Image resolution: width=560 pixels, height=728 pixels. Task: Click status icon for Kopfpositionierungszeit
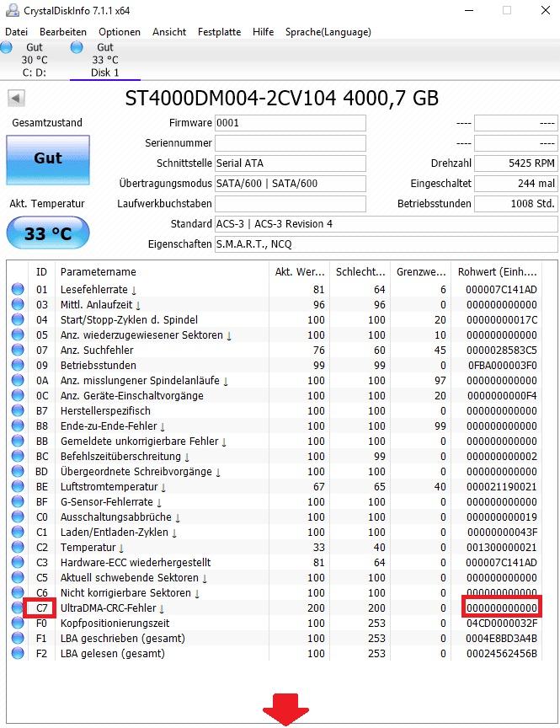coord(18,623)
